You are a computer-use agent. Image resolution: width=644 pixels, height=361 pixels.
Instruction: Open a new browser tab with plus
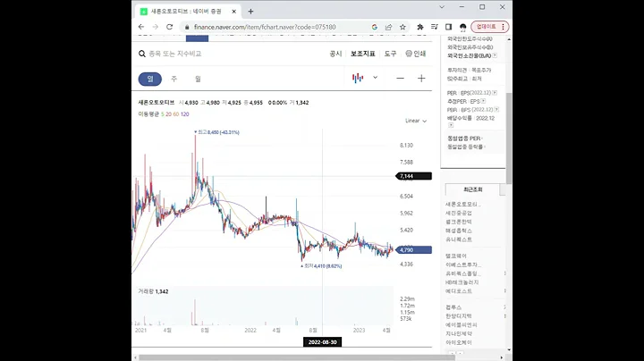tap(250, 12)
